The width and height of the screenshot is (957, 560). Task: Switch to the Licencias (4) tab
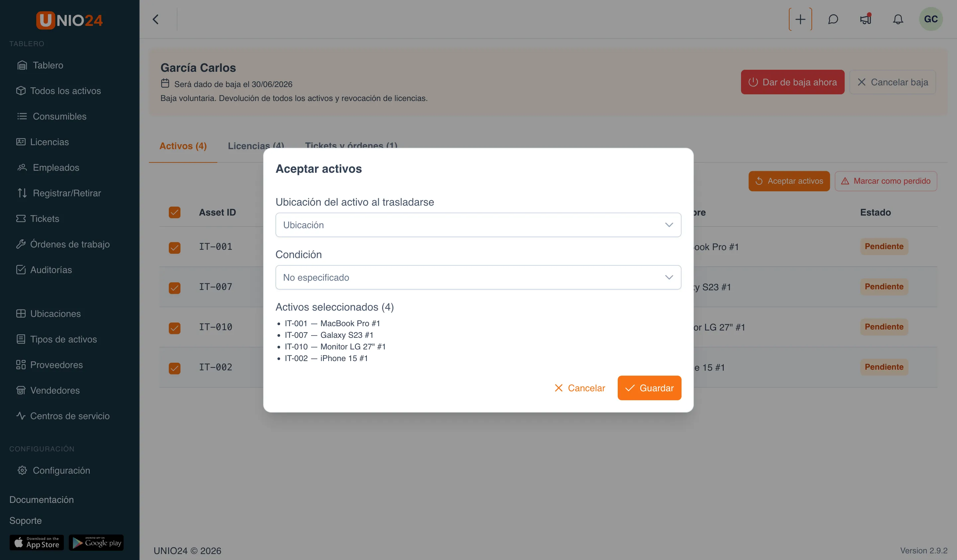256,146
